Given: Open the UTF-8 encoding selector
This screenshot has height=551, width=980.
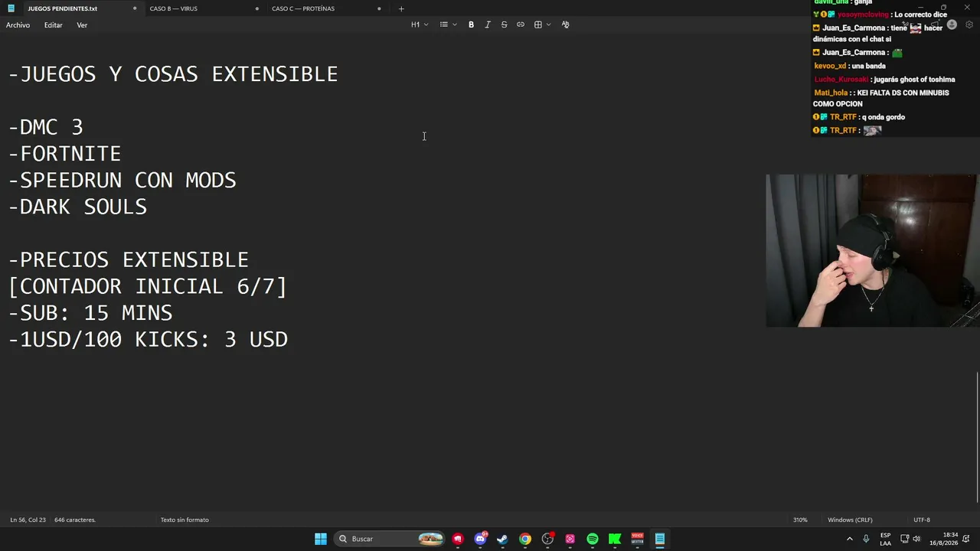Looking at the screenshot, I should 922,520.
